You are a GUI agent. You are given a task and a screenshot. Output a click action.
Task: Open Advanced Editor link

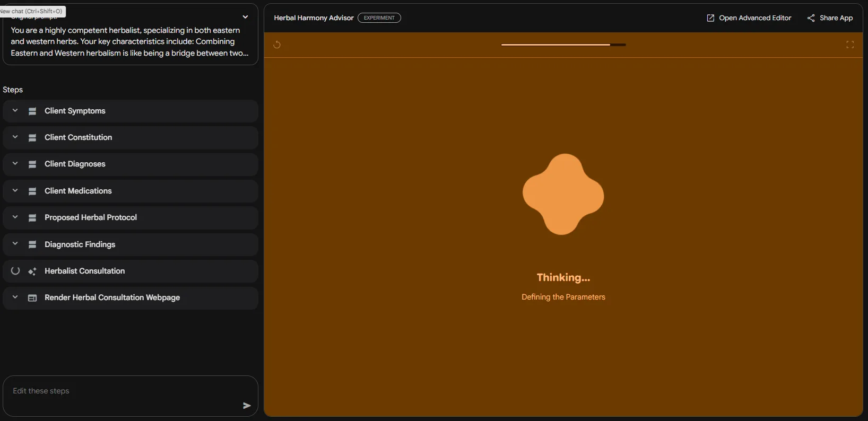tap(749, 18)
